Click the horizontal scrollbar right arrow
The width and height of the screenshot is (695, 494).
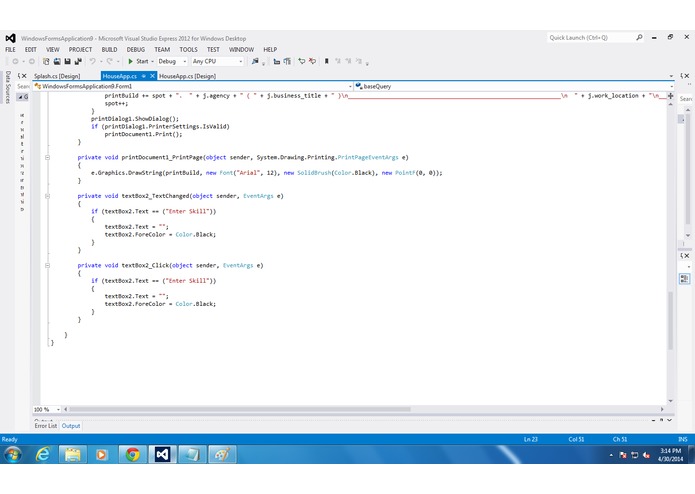point(662,409)
